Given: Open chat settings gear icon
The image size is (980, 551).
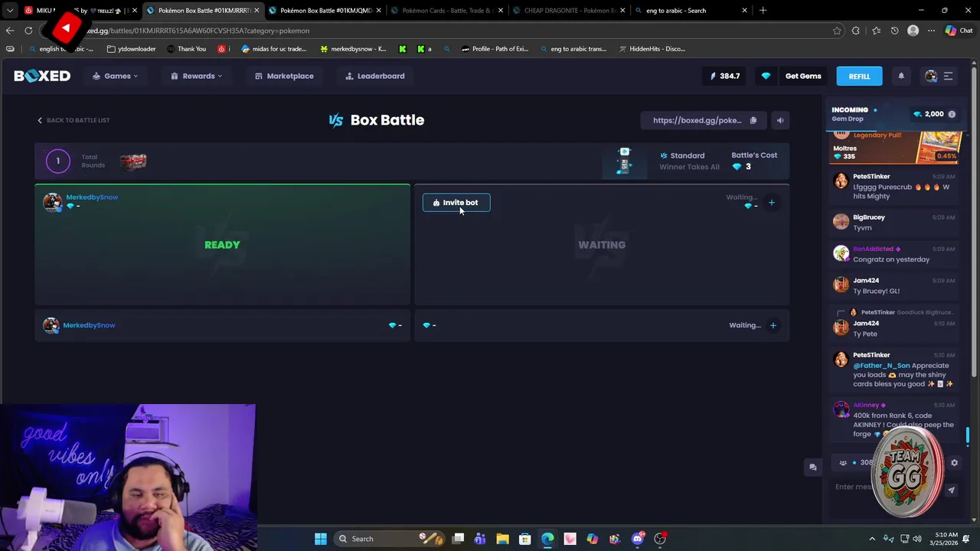Looking at the screenshot, I should (x=954, y=462).
